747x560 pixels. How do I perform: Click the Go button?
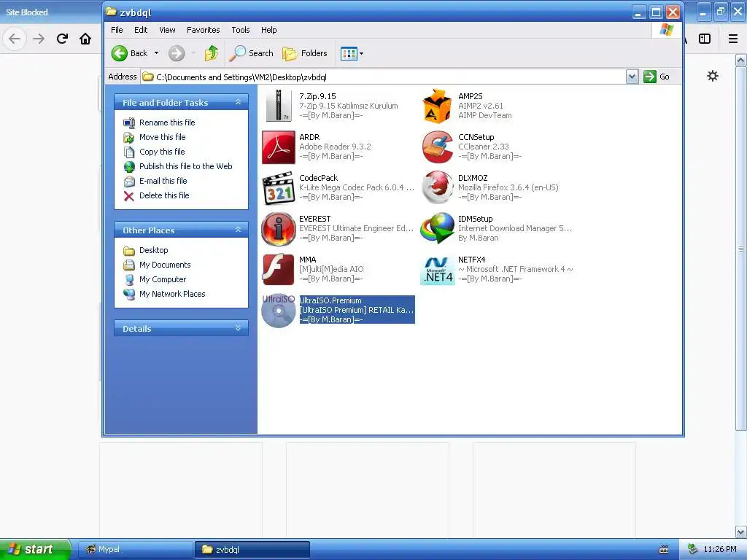[x=657, y=77]
